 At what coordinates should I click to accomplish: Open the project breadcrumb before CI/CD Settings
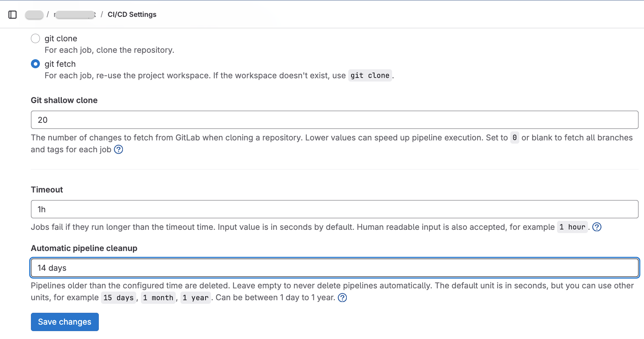pos(75,15)
